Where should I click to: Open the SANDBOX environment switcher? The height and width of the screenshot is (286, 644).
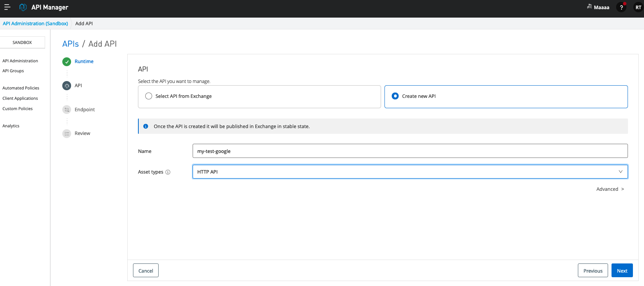(22, 42)
